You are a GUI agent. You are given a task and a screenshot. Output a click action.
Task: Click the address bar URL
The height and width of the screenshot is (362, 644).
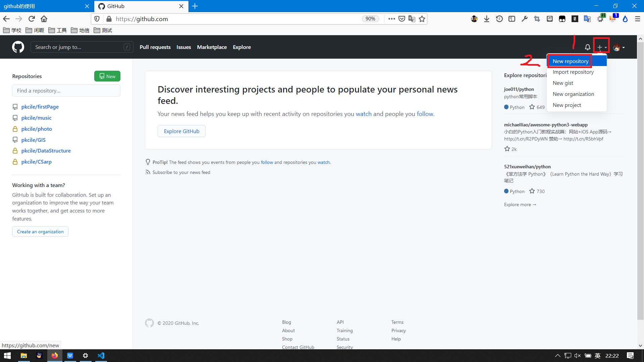142,19
